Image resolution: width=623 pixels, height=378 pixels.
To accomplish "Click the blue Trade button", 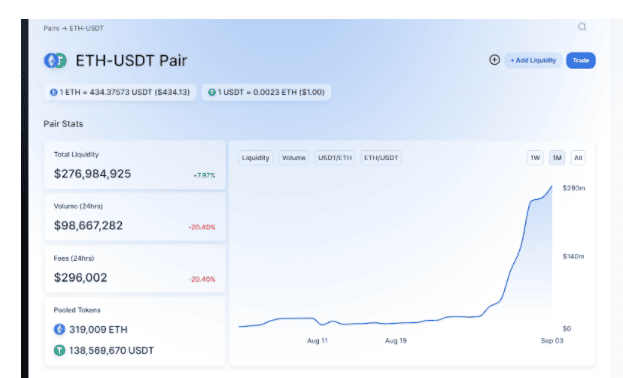I will tap(580, 60).
